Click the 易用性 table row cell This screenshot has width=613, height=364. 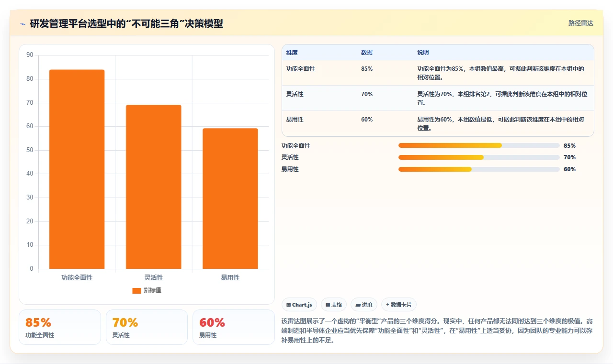coord(295,120)
